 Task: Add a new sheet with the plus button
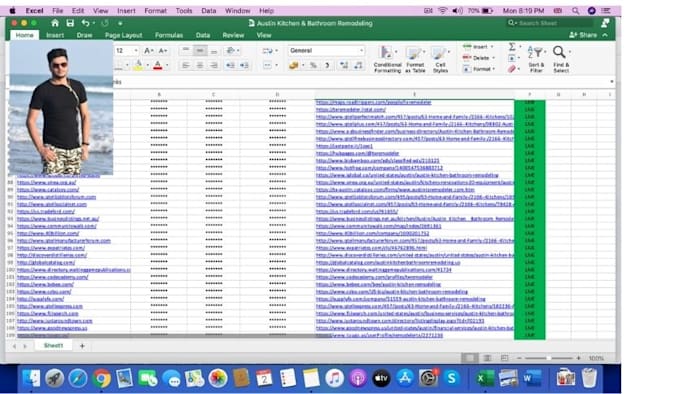point(82,345)
